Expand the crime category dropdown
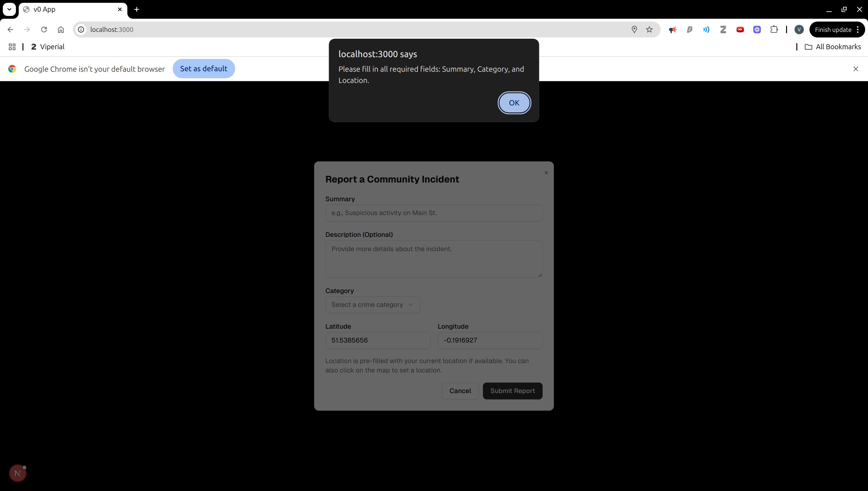868x491 pixels. coord(372,305)
